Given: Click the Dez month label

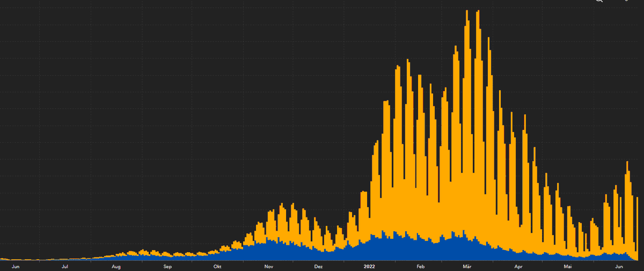Looking at the screenshot, I should pos(318,266).
